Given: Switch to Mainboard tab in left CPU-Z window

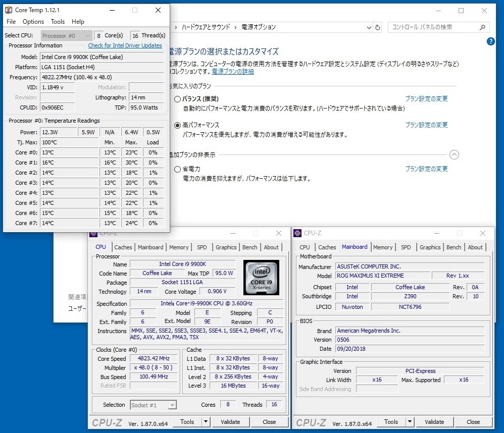Looking at the screenshot, I should pos(150,247).
